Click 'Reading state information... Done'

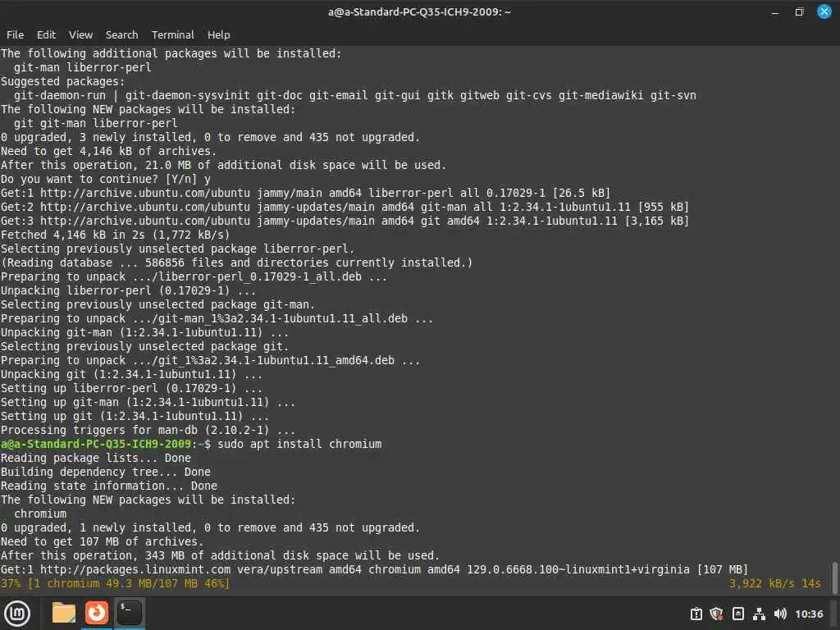[x=109, y=486]
